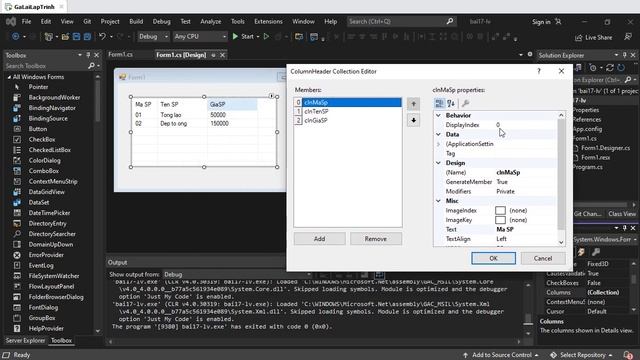Click Add to Source Control
The image size is (640, 360).
pyautogui.click(x=501, y=355)
